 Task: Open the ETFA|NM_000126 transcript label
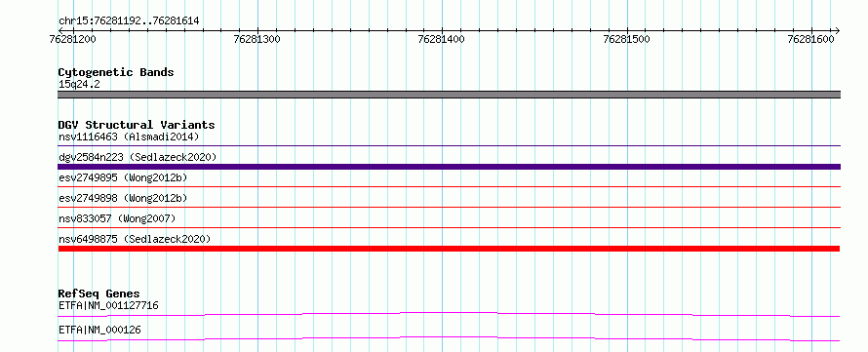point(99,330)
